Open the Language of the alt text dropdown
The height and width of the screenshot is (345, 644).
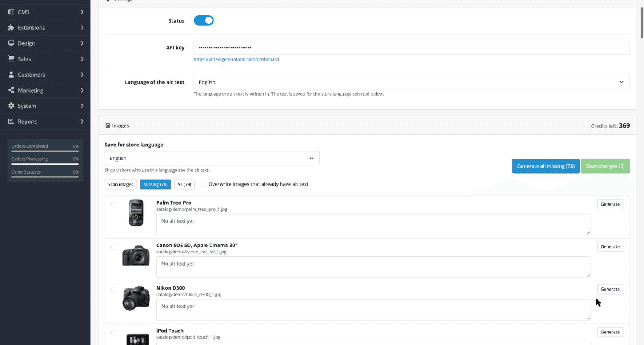pos(411,82)
